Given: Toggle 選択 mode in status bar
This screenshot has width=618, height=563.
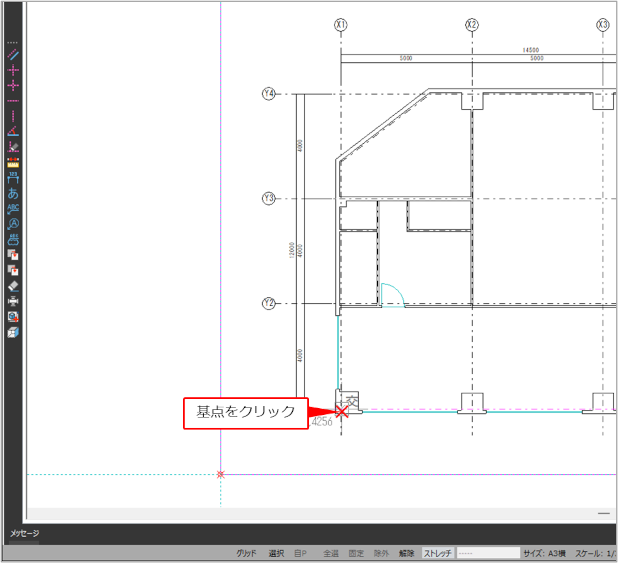Looking at the screenshot, I should pyautogui.click(x=276, y=553).
